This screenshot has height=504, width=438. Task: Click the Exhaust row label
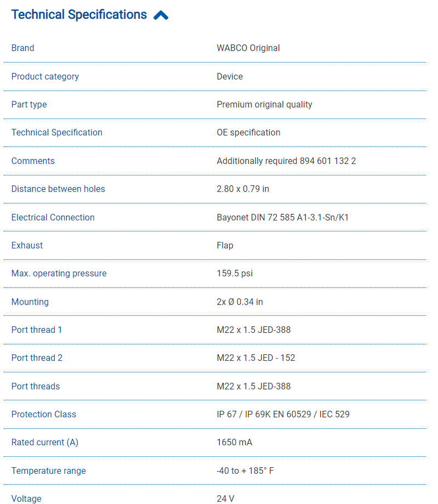pos(27,246)
